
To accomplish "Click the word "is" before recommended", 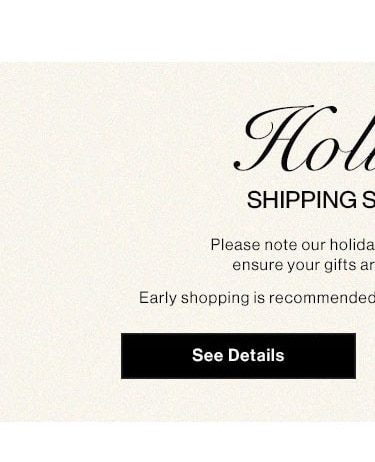I will pos(259,298).
